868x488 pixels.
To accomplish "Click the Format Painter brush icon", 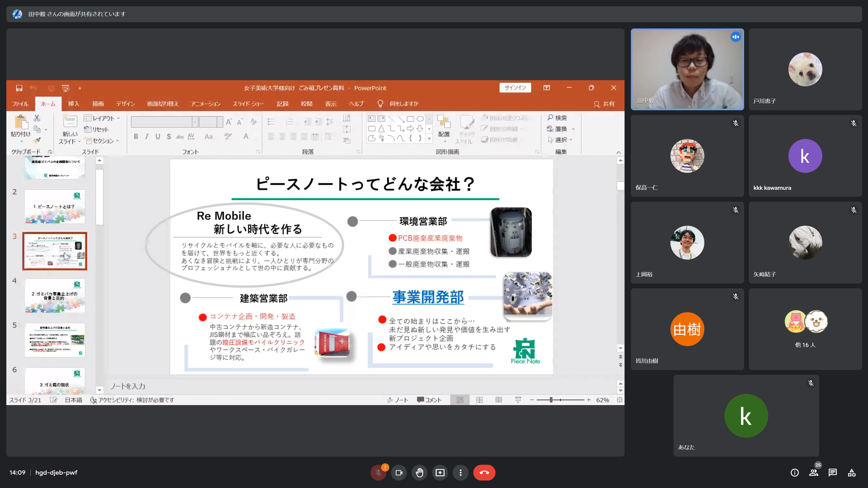I will click(x=37, y=140).
